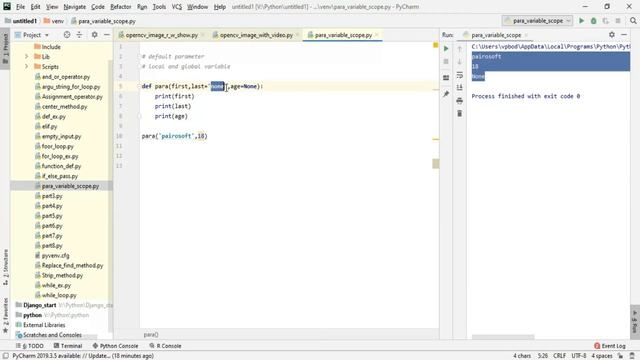Viewport: 640px width, 360px height.
Task: Select External Libraries node
Action: tap(44, 325)
